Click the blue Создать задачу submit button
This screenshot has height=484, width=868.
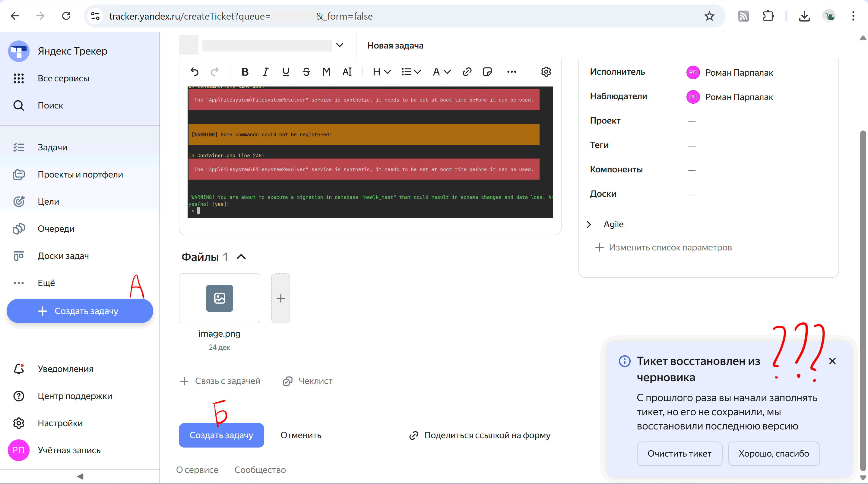(221, 435)
